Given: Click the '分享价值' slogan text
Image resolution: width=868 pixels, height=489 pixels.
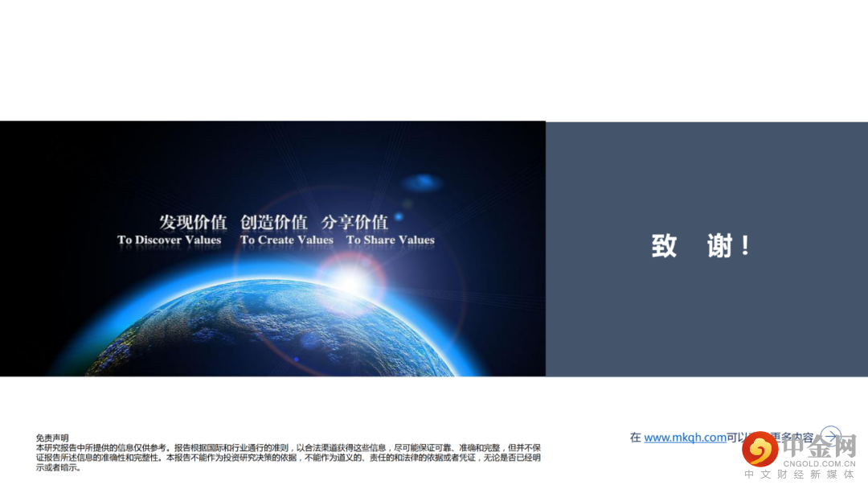Looking at the screenshot, I should (x=354, y=222).
